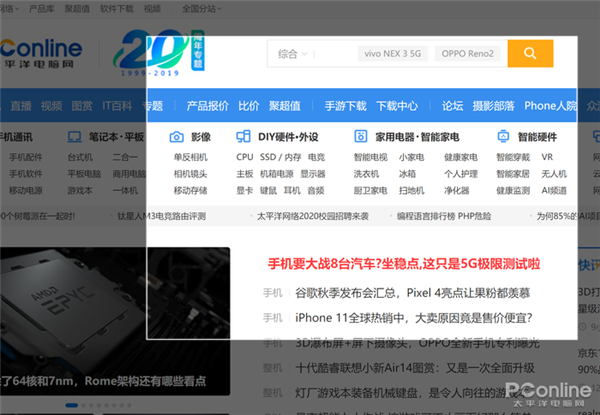Open the IT百科 nav item
600x415 pixels.
[117, 106]
